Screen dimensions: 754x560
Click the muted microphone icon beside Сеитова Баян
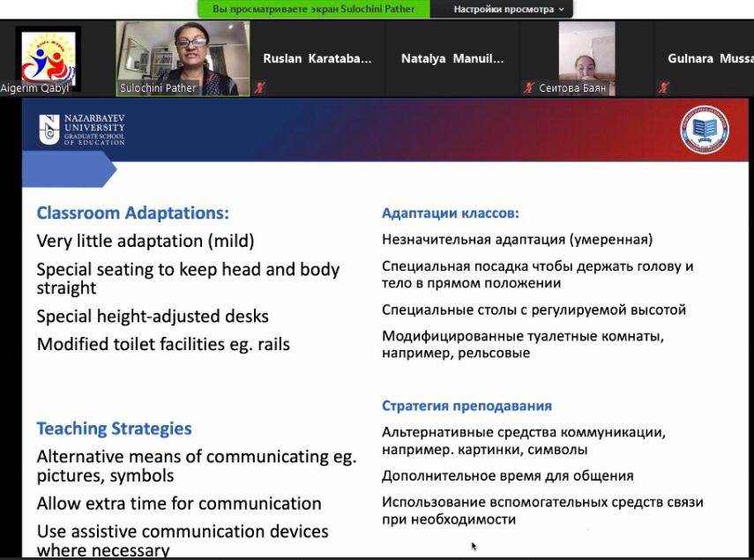529,88
